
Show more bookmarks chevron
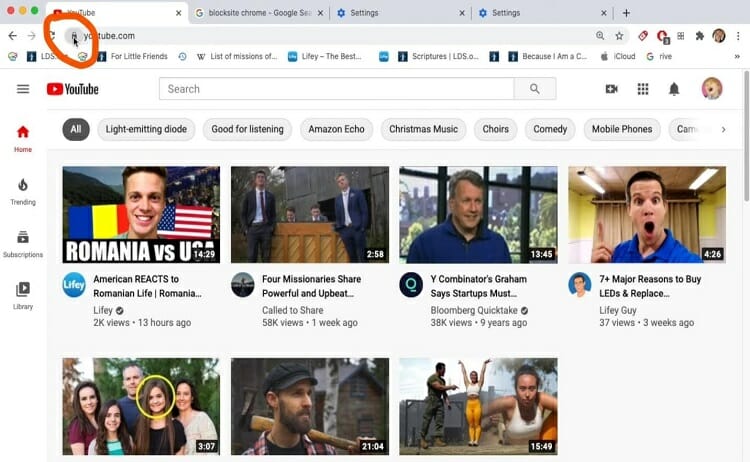[737, 56]
